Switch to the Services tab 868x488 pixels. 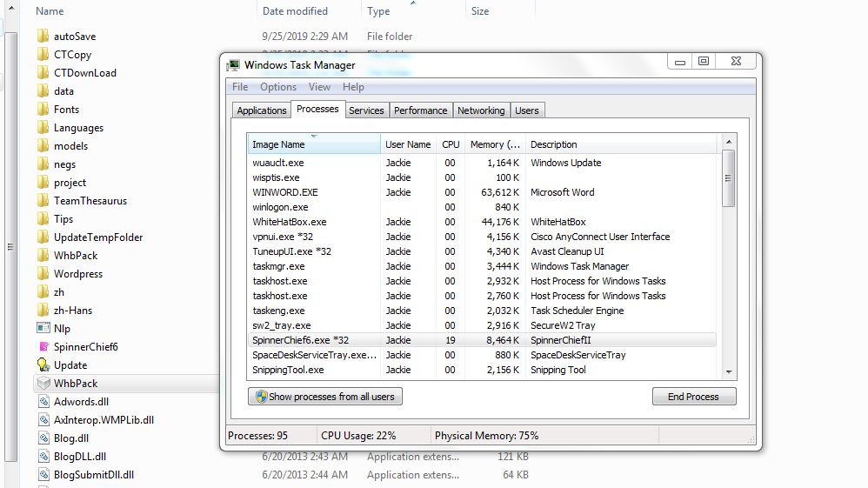[366, 110]
